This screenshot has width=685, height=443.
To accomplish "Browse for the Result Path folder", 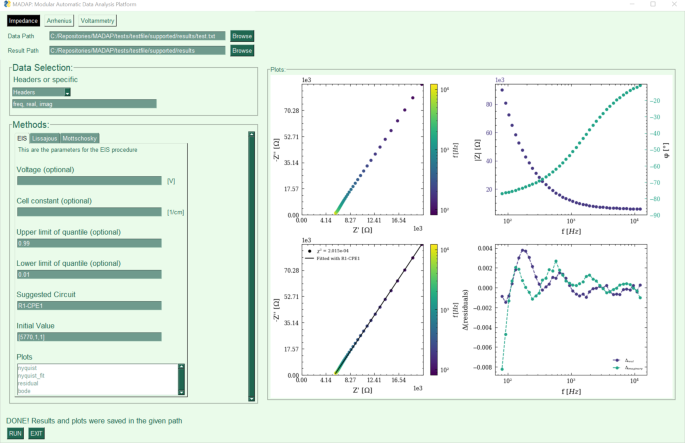I will click(x=242, y=51).
